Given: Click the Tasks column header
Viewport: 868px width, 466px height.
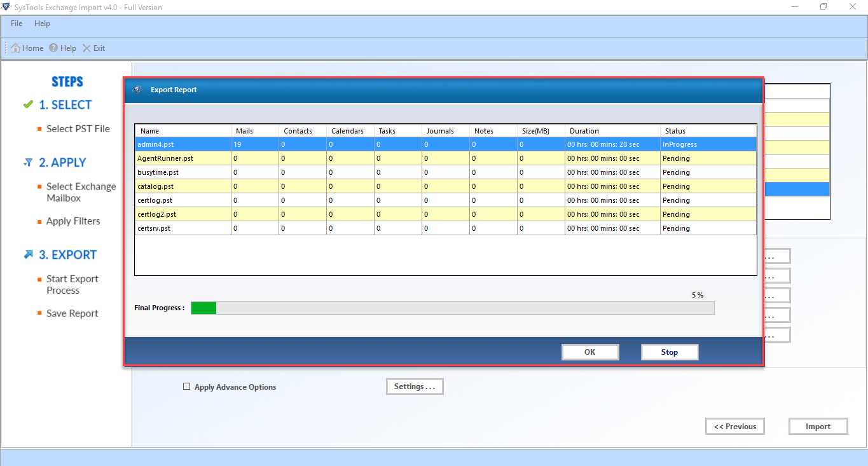Looking at the screenshot, I should (398, 131).
